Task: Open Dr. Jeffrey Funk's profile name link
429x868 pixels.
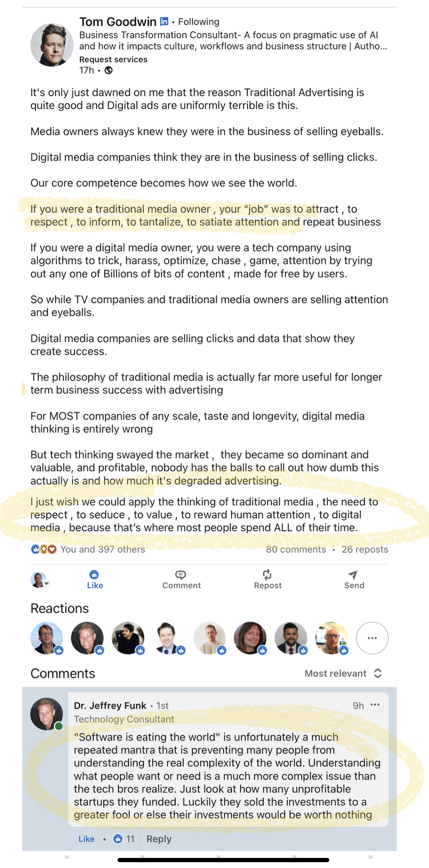Action: click(x=110, y=706)
